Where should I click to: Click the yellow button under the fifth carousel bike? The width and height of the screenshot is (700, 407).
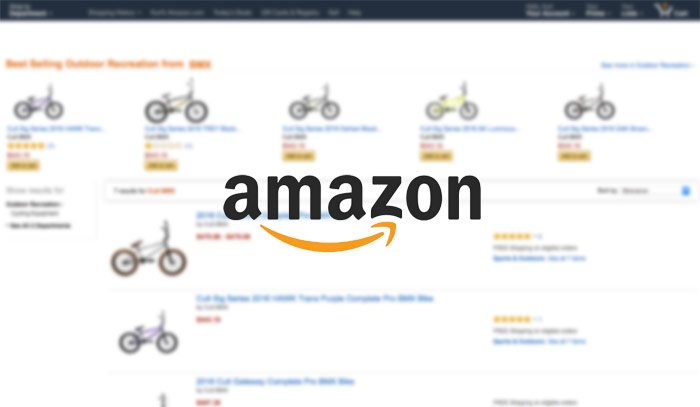[x=574, y=156]
